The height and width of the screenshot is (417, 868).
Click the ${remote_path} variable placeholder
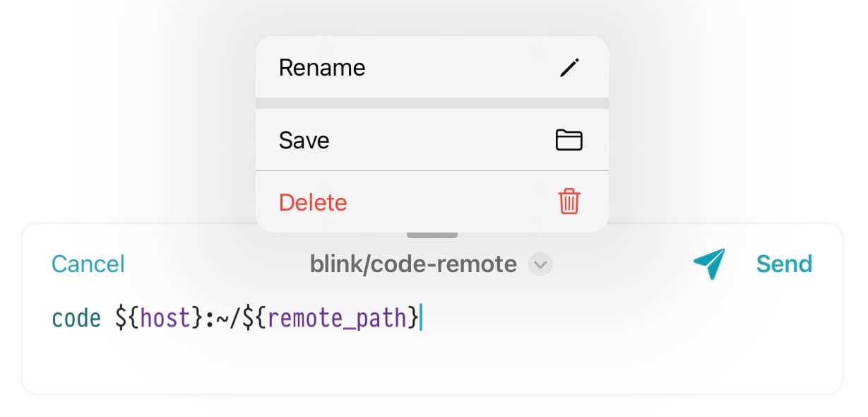coord(331,319)
